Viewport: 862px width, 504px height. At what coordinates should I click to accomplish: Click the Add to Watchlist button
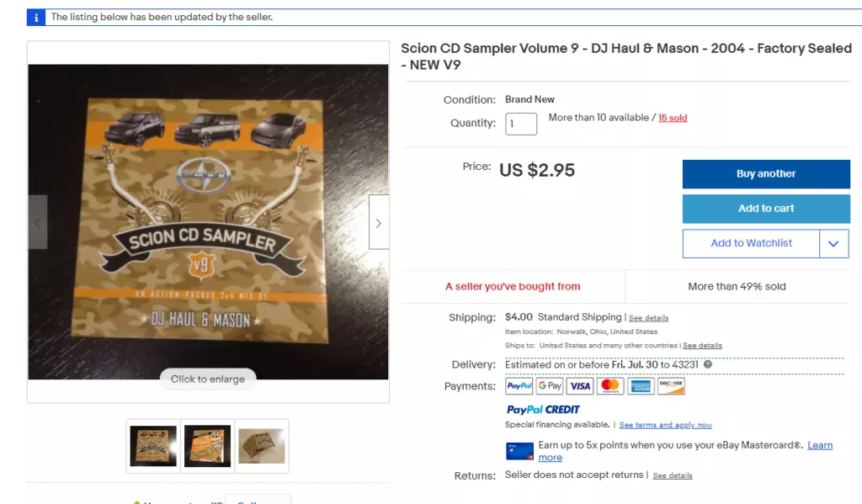751,243
